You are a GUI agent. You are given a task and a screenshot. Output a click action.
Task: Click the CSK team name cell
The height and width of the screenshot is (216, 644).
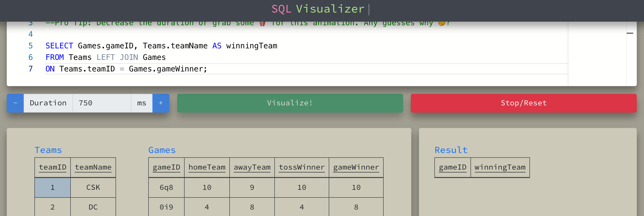point(93,188)
